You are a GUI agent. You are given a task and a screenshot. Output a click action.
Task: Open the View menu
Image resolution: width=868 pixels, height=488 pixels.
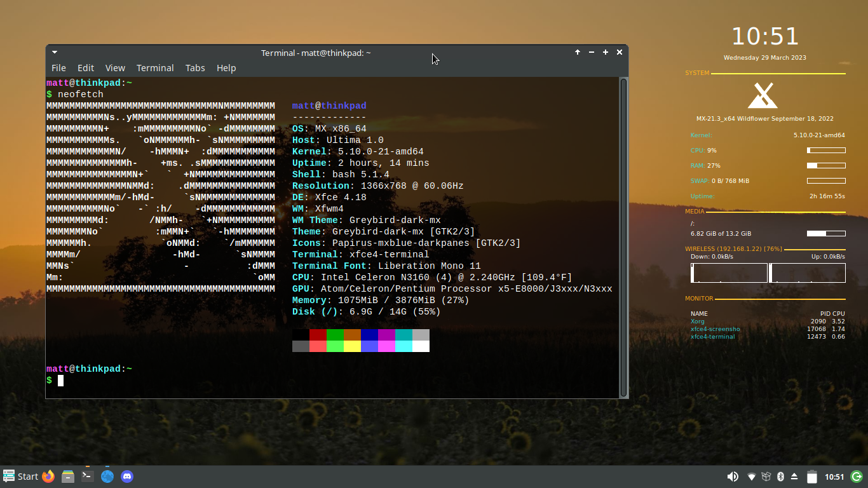[x=115, y=68]
